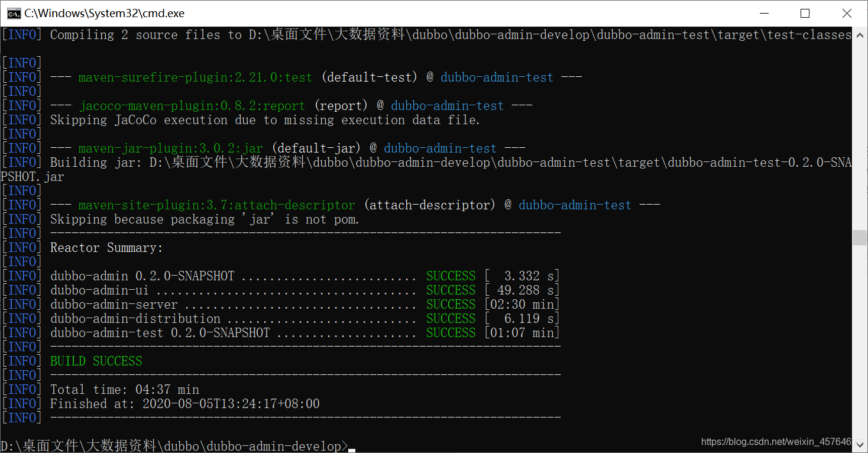The width and height of the screenshot is (868, 453).
Task: Click the '[01:07 min]' duration value
Action: pyautogui.click(x=522, y=333)
